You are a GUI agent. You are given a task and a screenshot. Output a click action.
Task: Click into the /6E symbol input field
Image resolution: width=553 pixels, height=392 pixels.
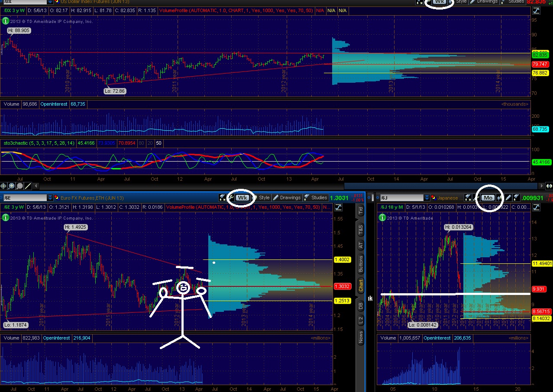coord(25,198)
